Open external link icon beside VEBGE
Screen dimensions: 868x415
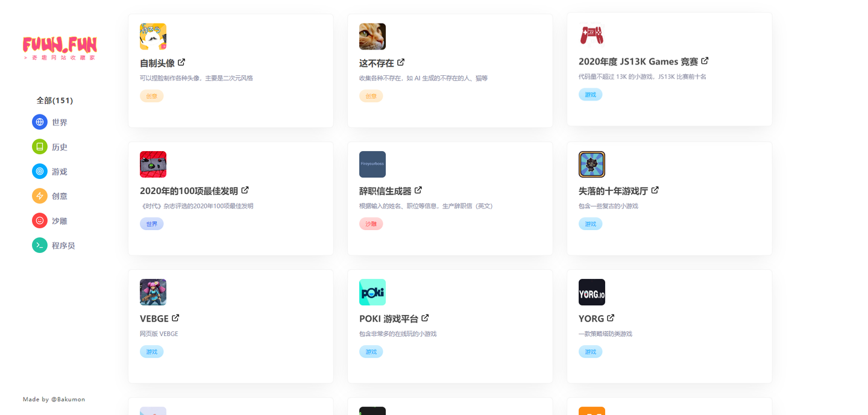click(x=175, y=317)
